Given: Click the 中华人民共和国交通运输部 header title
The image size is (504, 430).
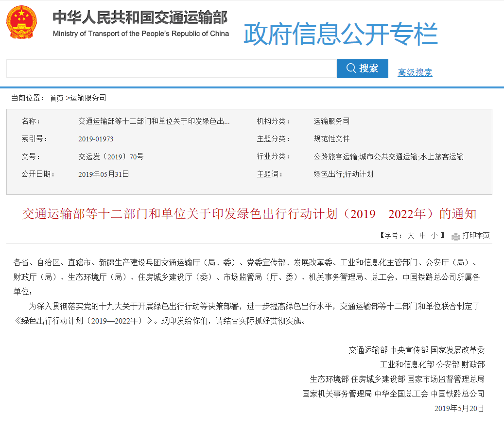Looking at the screenshot, I should click(x=140, y=17).
